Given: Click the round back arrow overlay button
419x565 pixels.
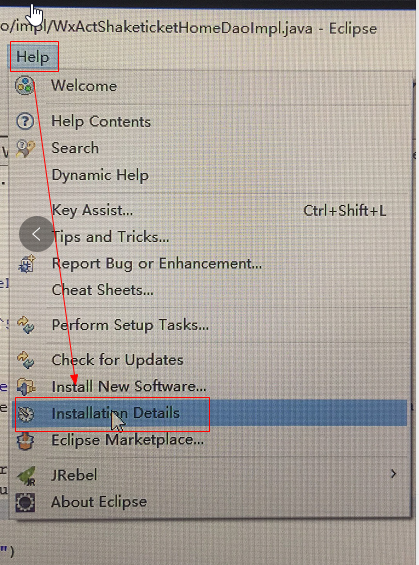Looking at the screenshot, I should coord(36,234).
